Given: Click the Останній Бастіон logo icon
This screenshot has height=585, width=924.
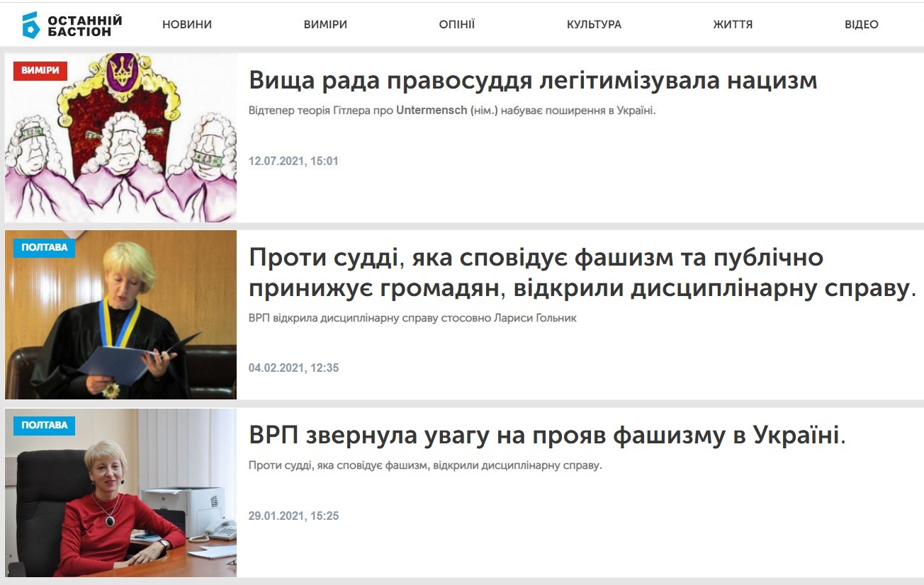Looking at the screenshot, I should pos(30,25).
